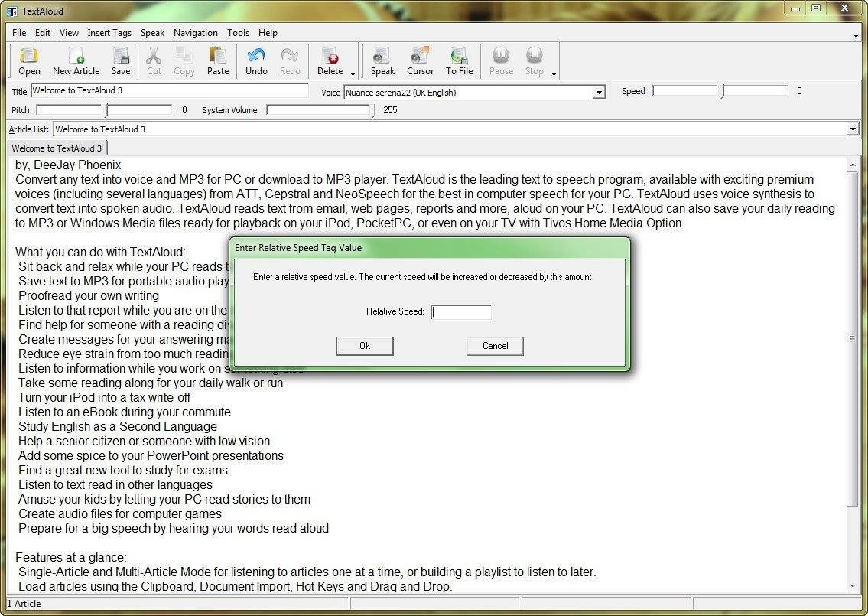Open the Help menu
Image resolution: width=868 pixels, height=616 pixels.
(x=268, y=33)
